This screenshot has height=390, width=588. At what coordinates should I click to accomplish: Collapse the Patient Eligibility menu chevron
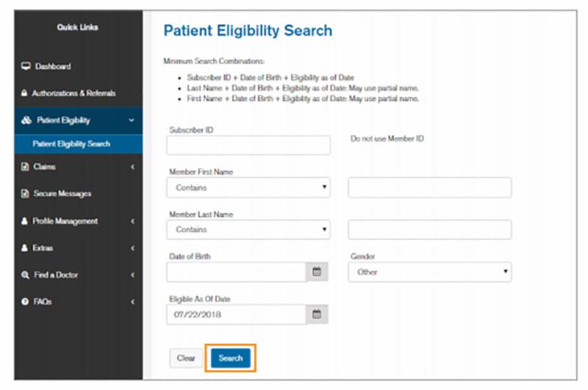coord(132,120)
